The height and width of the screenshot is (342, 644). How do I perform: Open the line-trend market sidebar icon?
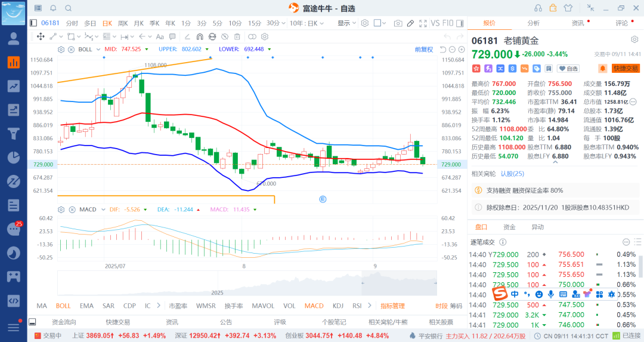point(14,86)
